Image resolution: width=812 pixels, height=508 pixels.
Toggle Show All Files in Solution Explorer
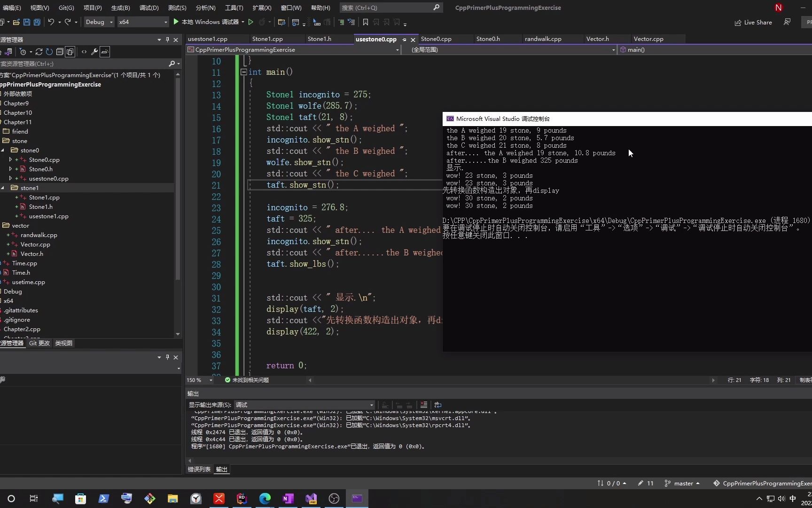(70, 52)
